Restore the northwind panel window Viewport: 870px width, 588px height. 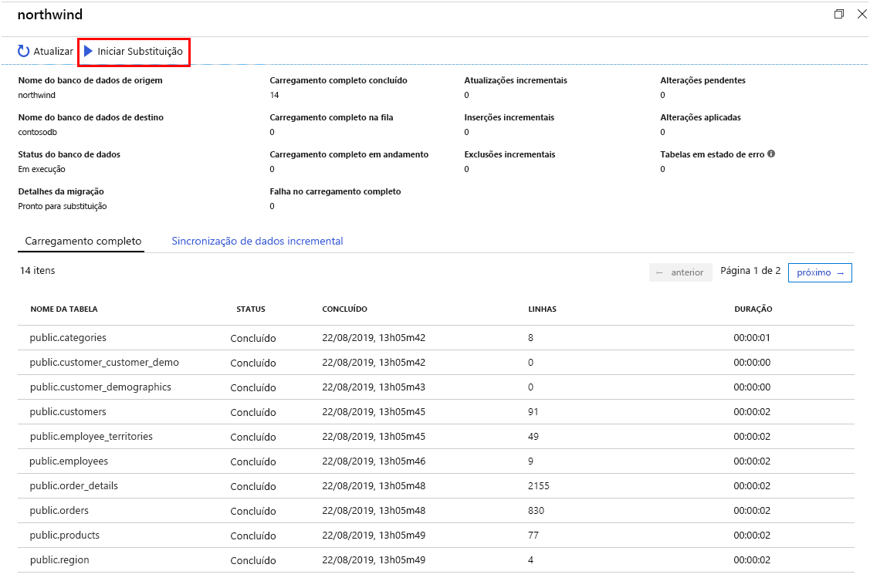point(839,14)
